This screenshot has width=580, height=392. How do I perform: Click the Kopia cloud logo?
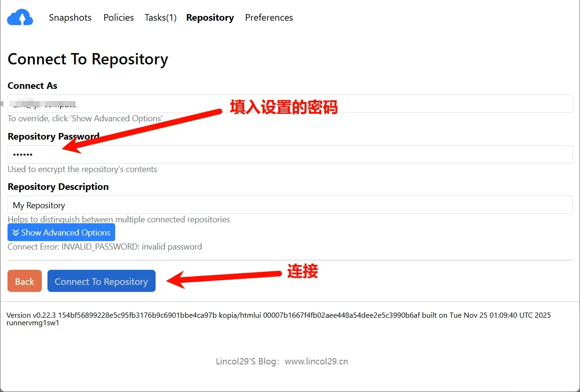[x=20, y=17]
